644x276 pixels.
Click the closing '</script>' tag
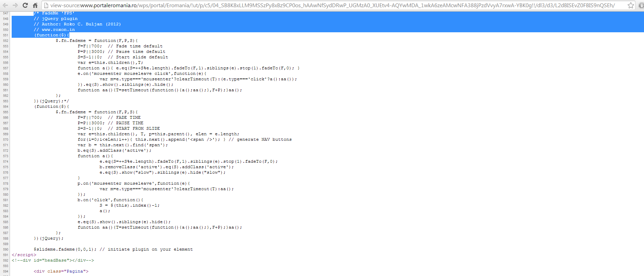point(24,255)
